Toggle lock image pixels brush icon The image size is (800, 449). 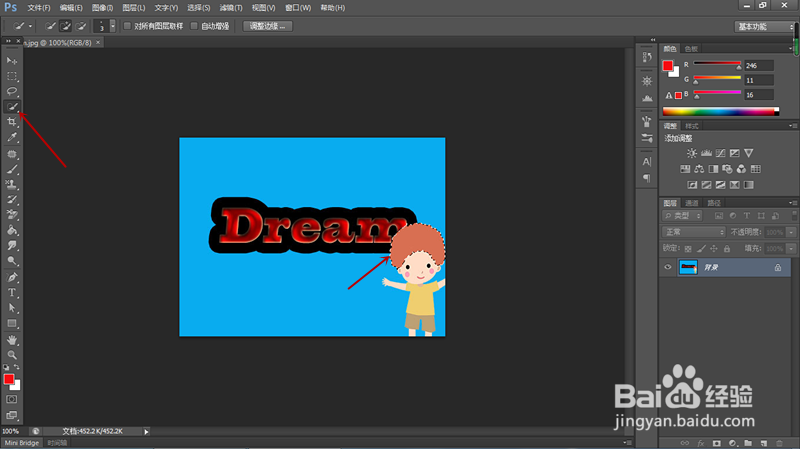(x=701, y=248)
